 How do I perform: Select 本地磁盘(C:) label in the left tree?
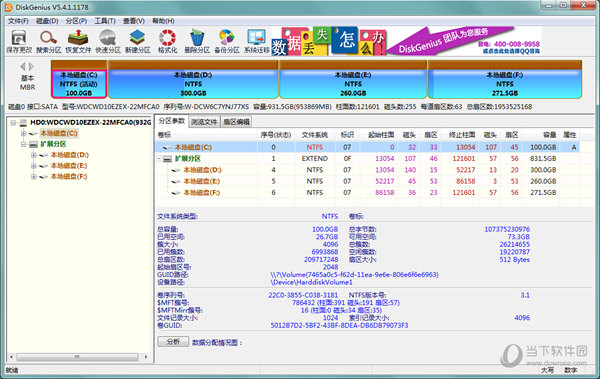[59, 134]
